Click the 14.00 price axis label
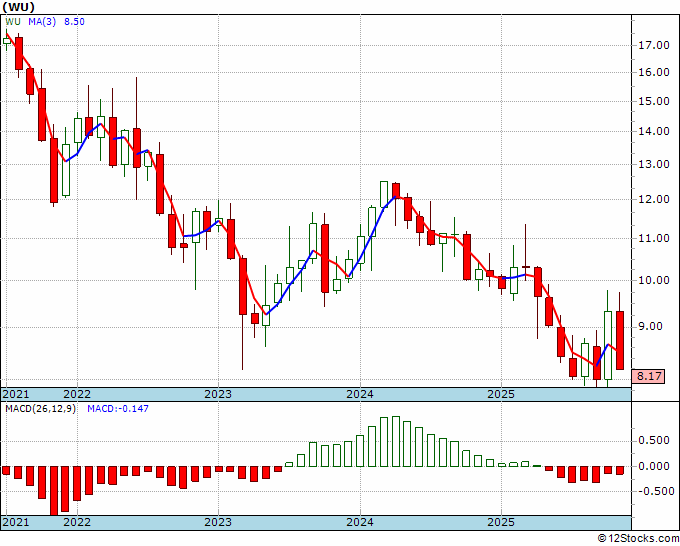The image size is (680, 546). pyautogui.click(x=654, y=131)
